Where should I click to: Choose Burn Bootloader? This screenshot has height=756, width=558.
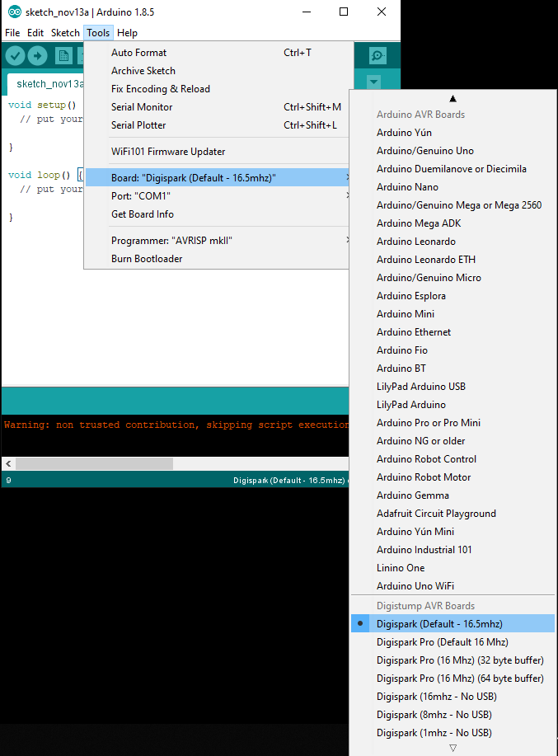click(x=217, y=259)
